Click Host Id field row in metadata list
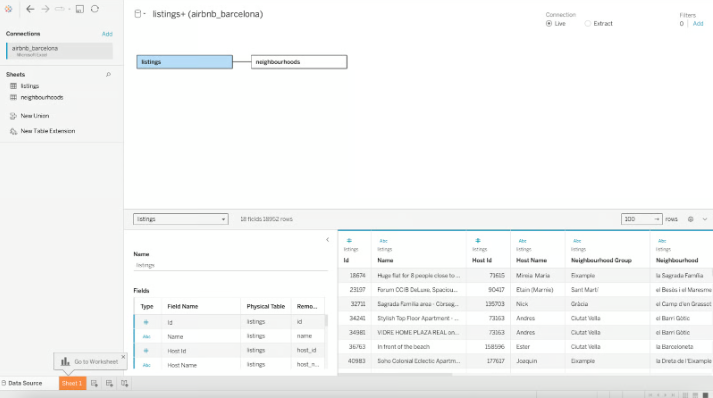 tap(230, 351)
